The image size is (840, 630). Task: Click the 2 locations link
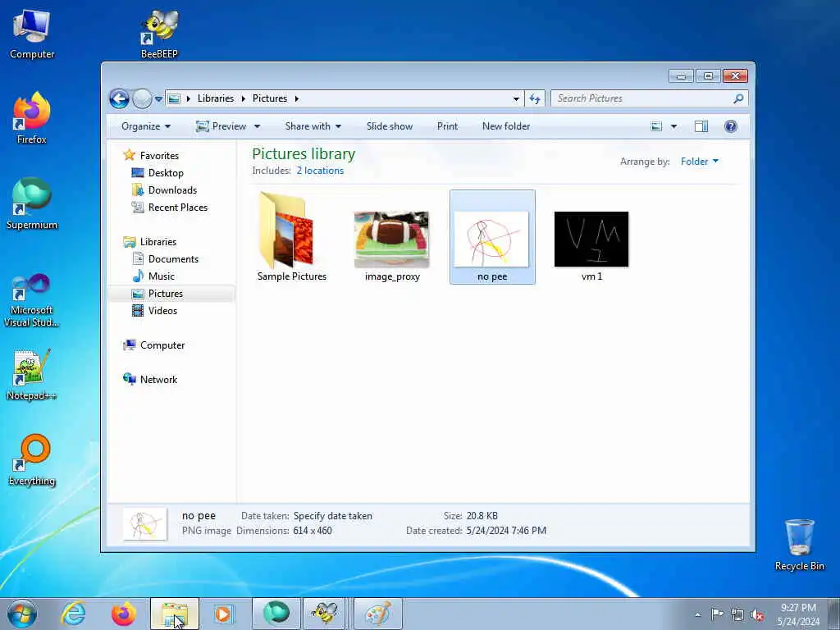(320, 171)
